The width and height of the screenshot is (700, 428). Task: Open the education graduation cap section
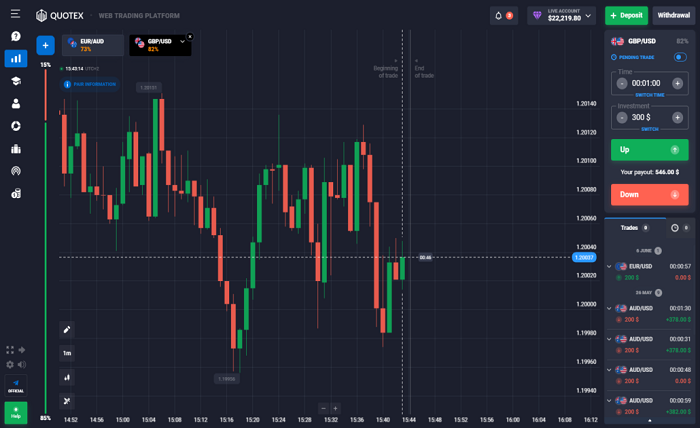click(x=16, y=81)
